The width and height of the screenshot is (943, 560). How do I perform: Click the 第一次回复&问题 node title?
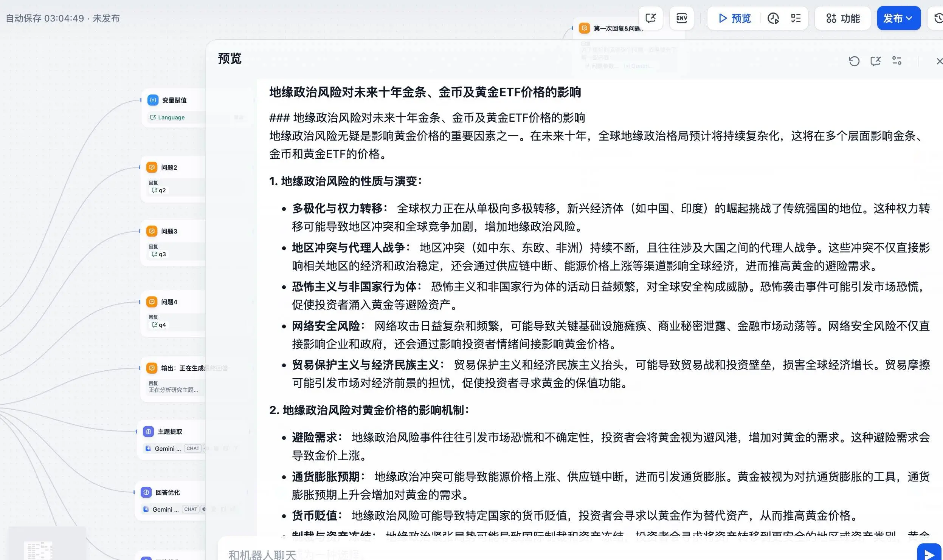coord(618,28)
